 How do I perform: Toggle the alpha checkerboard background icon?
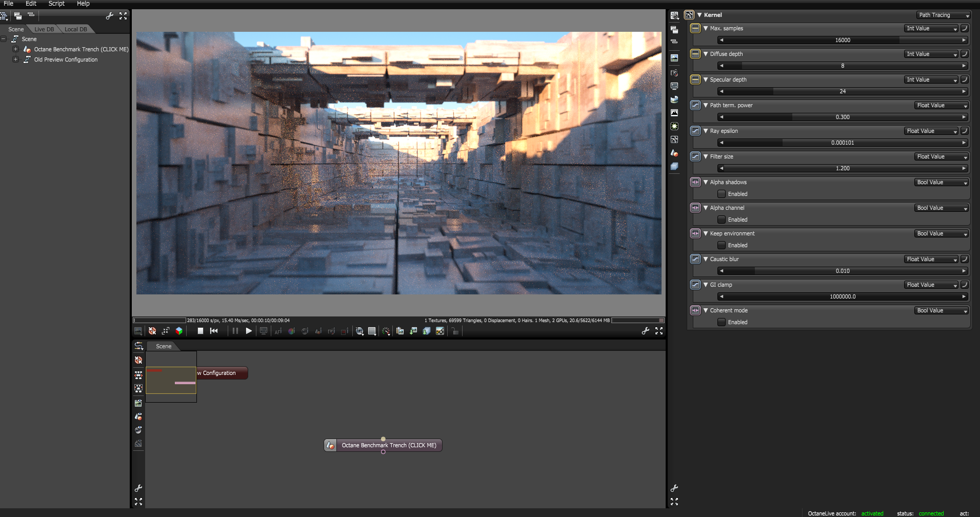tap(440, 331)
